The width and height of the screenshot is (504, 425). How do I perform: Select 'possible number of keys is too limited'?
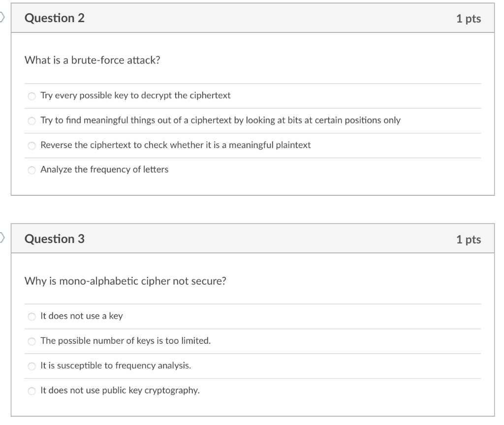31,341
